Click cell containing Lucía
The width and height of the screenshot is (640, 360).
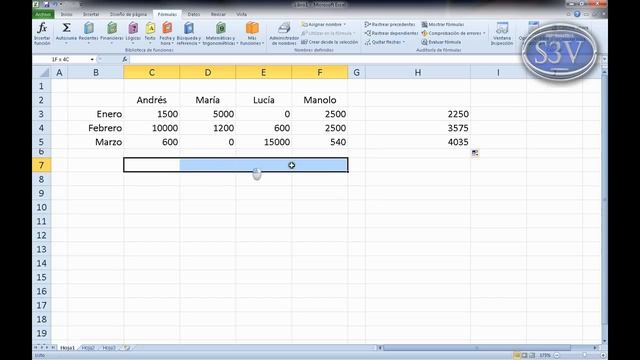click(263, 100)
